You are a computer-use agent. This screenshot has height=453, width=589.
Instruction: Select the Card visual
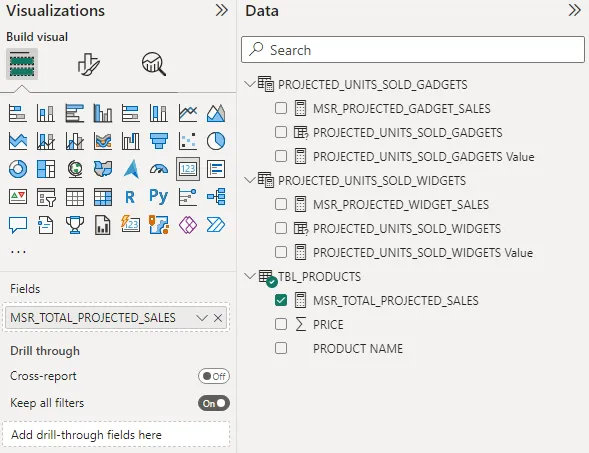[x=188, y=169]
